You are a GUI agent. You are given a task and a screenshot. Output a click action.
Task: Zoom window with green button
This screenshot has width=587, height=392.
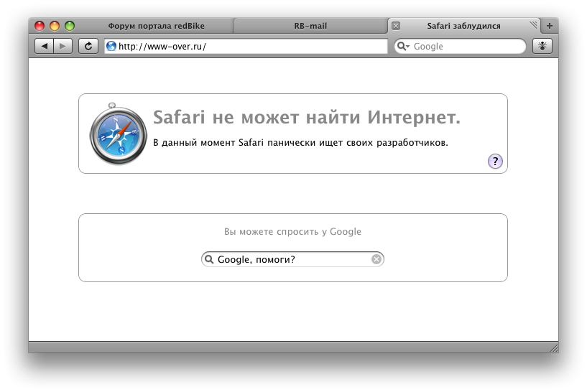point(70,26)
